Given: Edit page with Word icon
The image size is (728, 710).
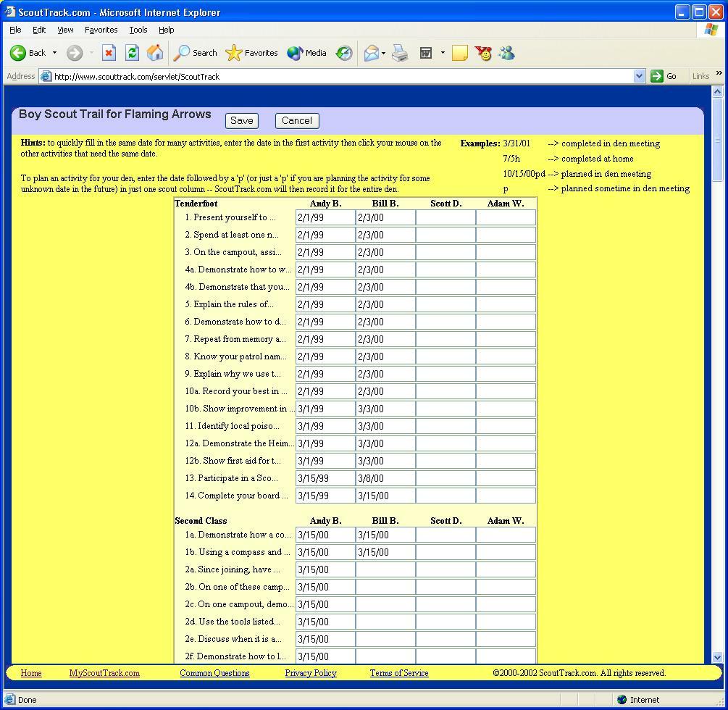Looking at the screenshot, I should click(426, 53).
